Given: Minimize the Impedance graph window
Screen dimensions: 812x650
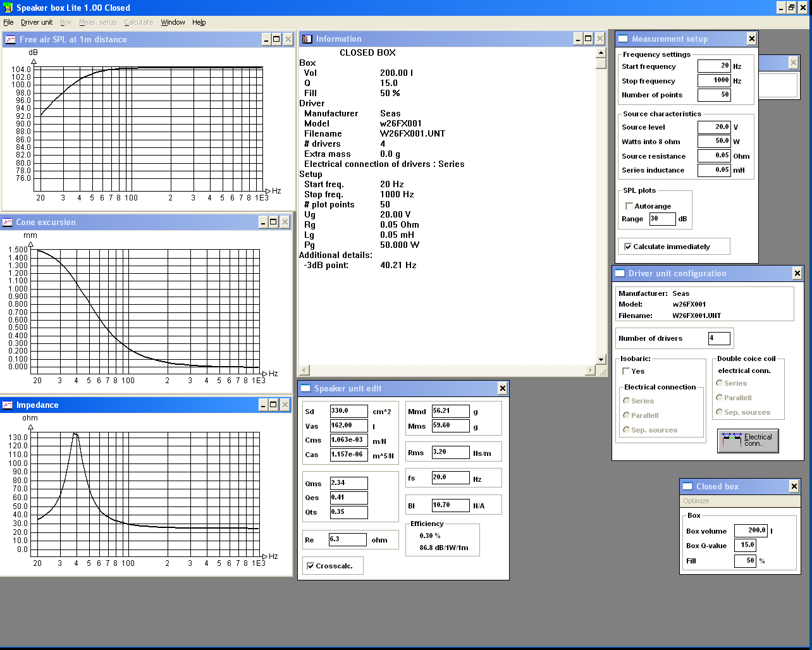Looking at the screenshot, I should [262, 405].
